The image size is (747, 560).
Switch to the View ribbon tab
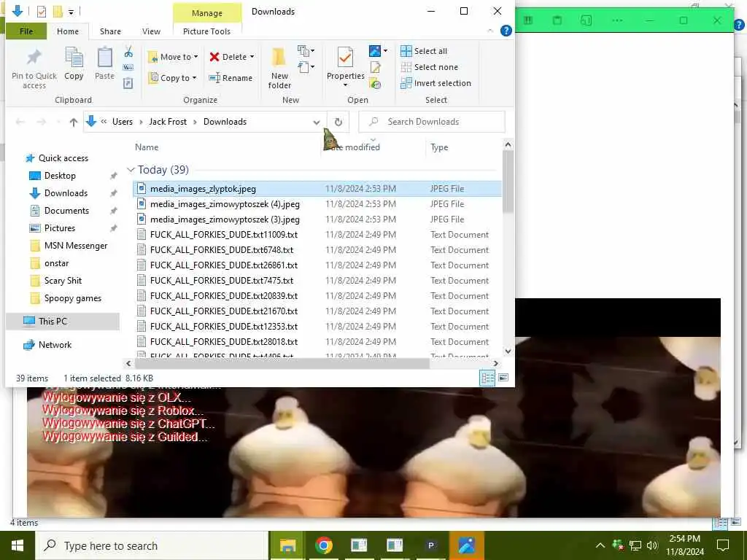coord(151,31)
